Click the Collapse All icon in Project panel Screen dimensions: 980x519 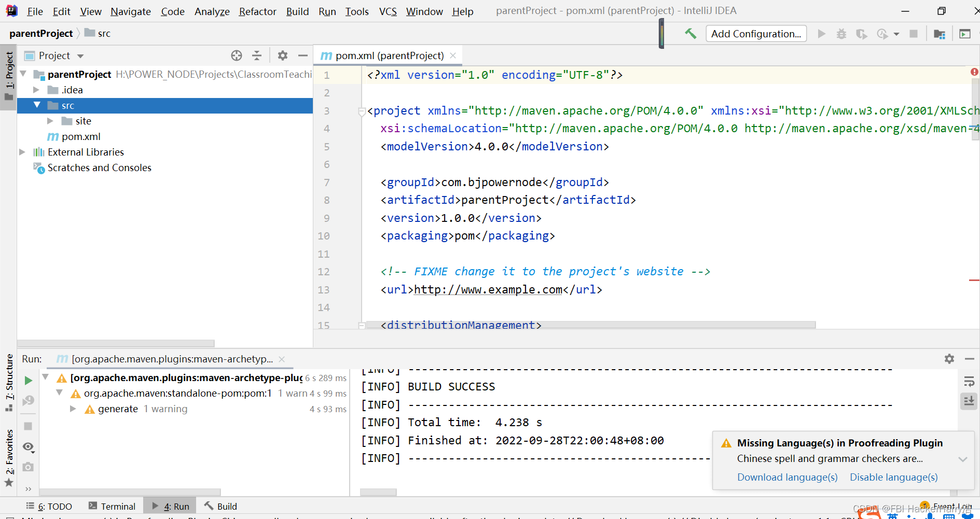click(x=257, y=55)
